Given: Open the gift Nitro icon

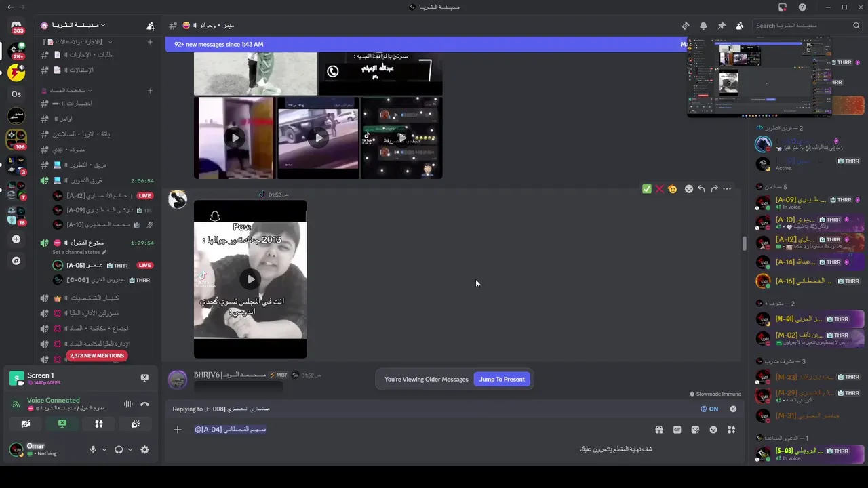Looking at the screenshot, I should 658,430.
